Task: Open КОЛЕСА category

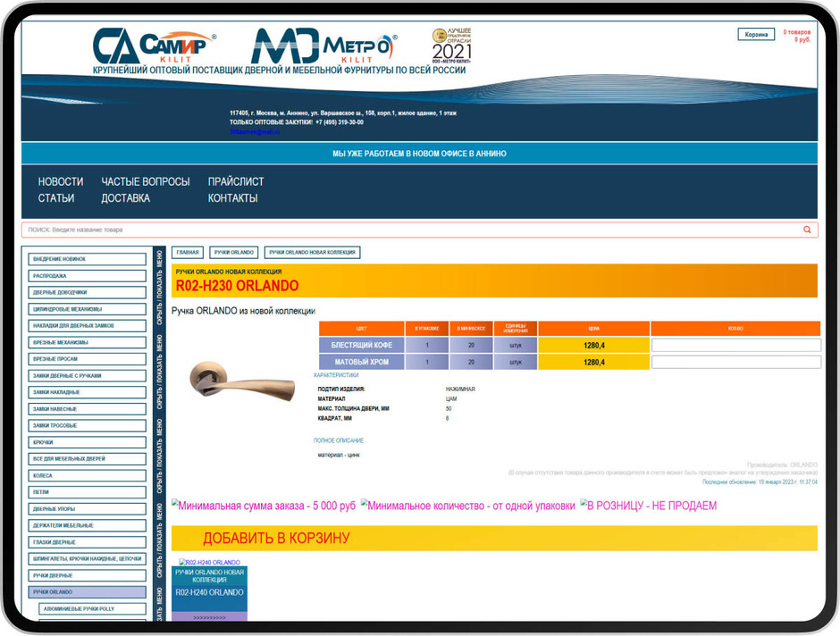Action: click(x=87, y=475)
